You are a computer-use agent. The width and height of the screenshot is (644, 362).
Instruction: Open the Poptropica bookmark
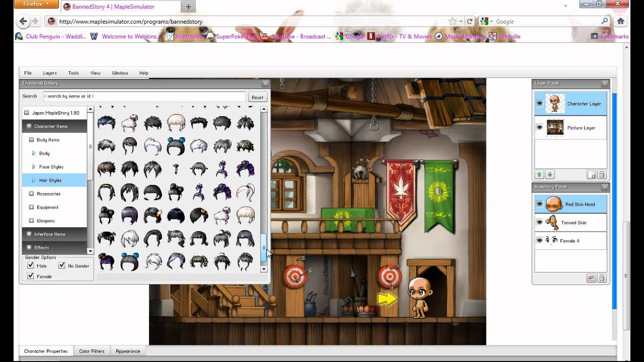coord(184,37)
